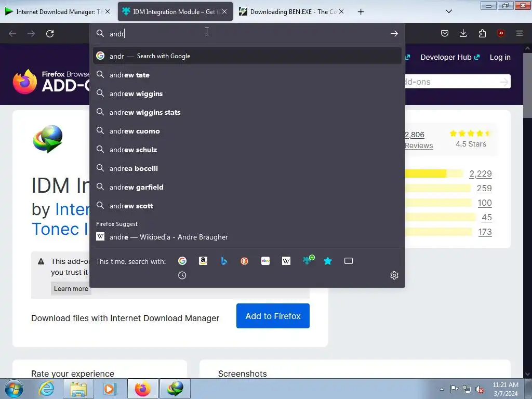Open the Developer Hub link
The image size is (532, 399).
(450, 57)
